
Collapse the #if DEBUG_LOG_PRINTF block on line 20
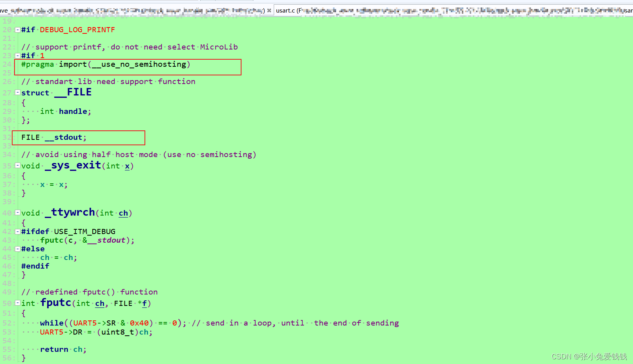pyautogui.click(x=18, y=30)
